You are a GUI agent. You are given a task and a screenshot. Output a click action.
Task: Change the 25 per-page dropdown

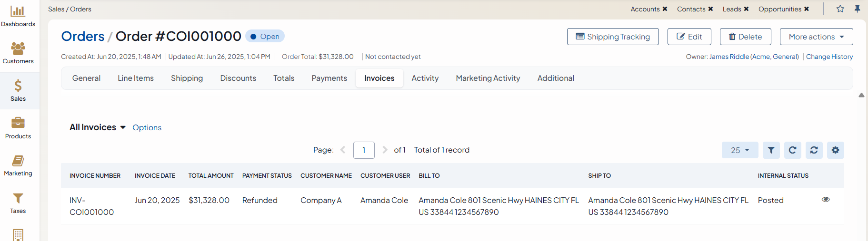(x=739, y=150)
